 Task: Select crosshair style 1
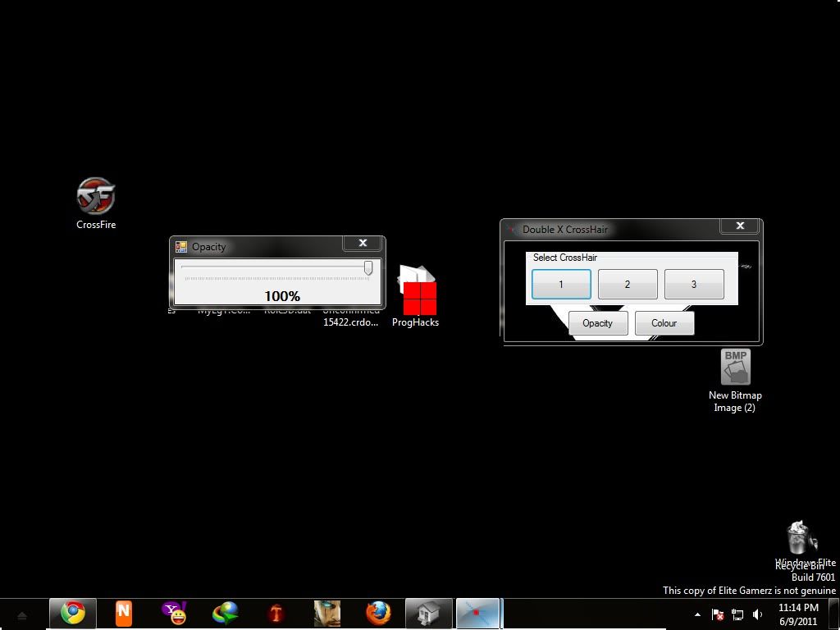click(561, 285)
